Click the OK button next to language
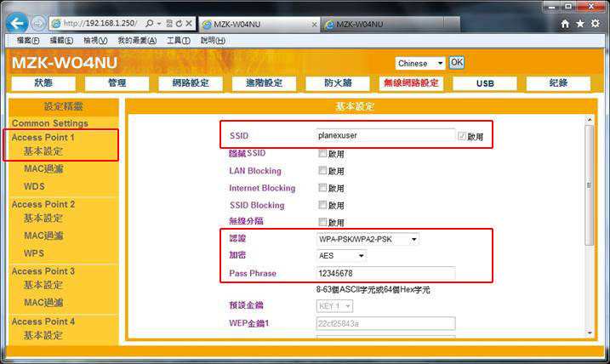 click(457, 63)
